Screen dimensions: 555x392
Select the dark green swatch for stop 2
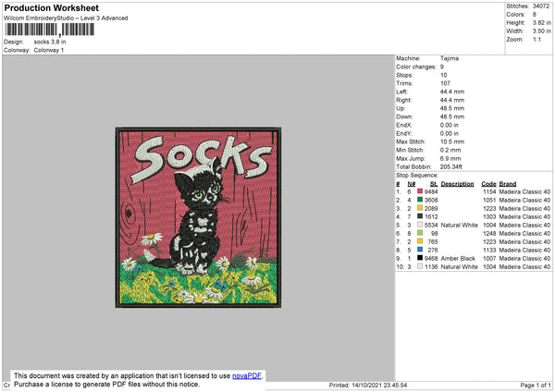[x=420, y=200]
